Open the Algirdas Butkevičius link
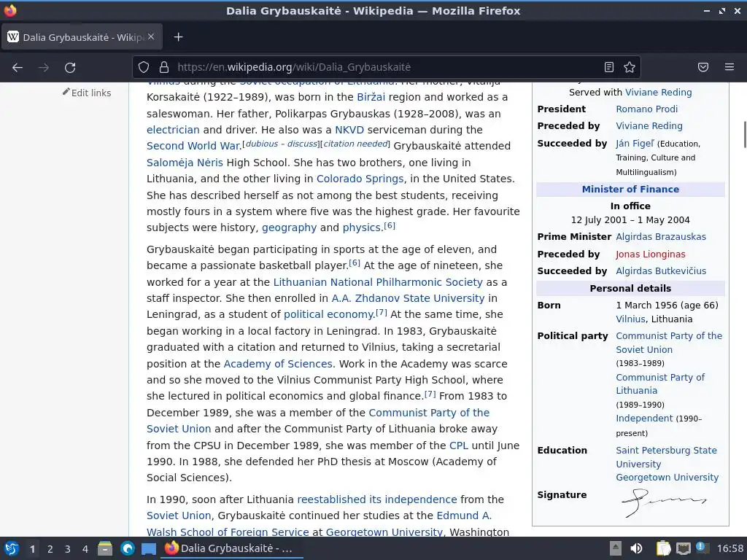The width and height of the screenshot is (747, 560). pos(661,271)
